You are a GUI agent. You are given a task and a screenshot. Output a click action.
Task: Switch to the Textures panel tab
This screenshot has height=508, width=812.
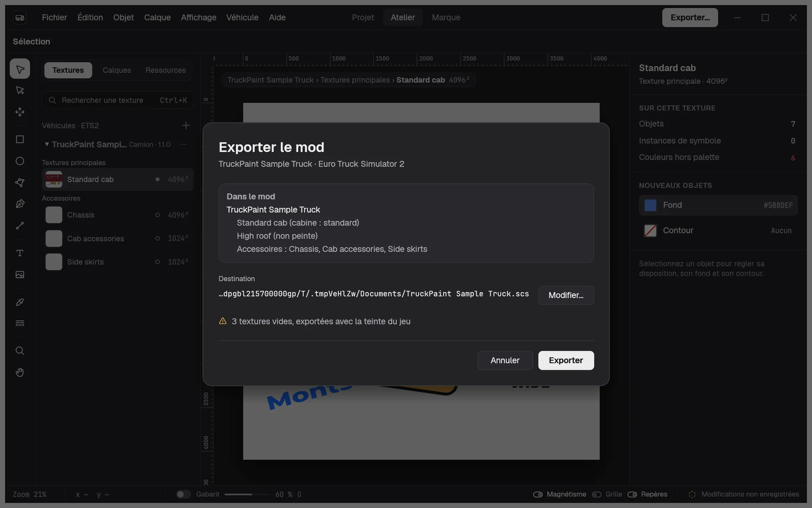coord(68,70)
